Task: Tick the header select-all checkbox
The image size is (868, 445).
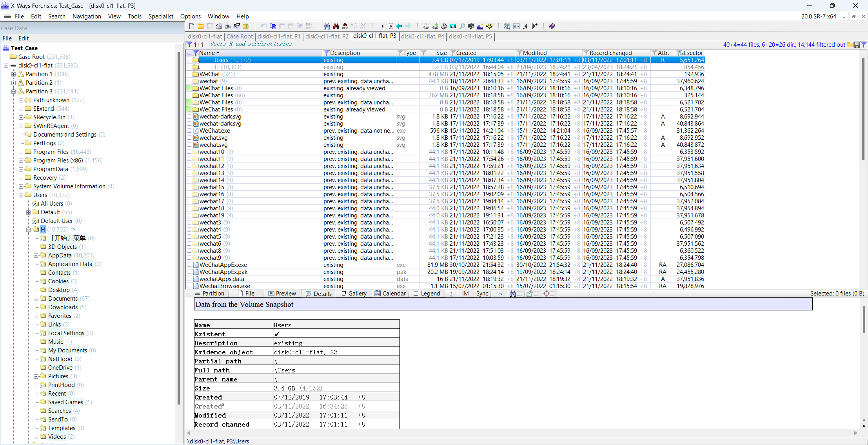Action: pos(189,53)
